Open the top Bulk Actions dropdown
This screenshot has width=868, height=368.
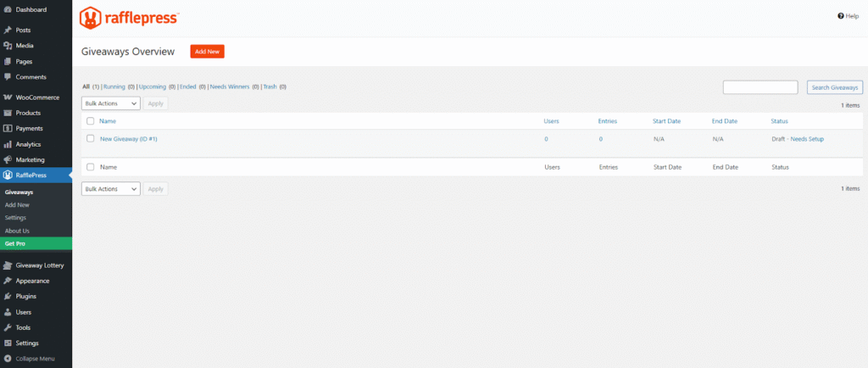[110, 103]
